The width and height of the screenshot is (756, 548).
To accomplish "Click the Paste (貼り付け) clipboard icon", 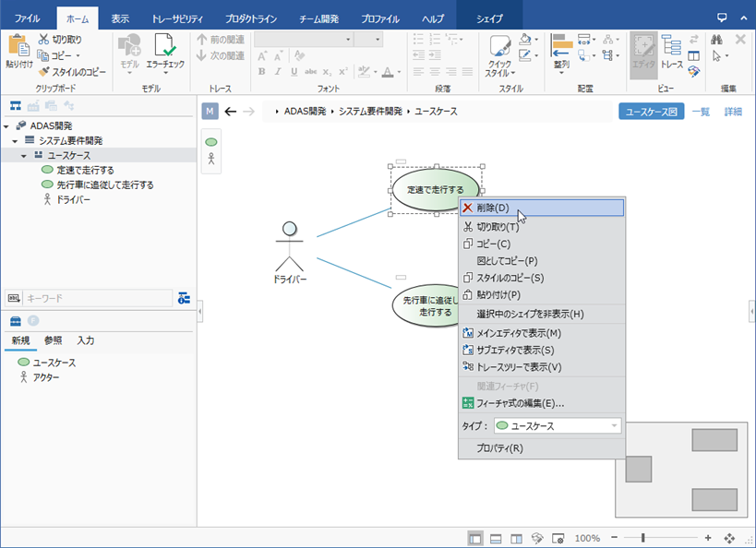I will [18, 46].
